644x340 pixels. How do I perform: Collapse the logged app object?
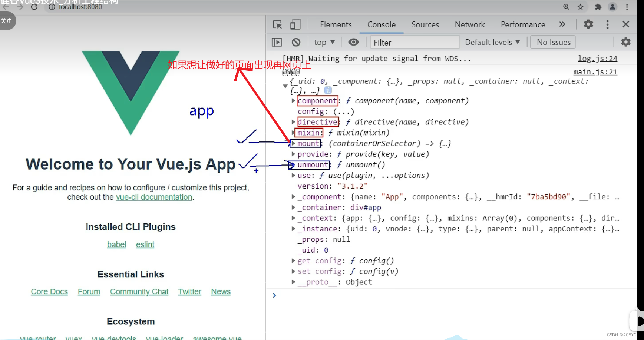pyautogui.click(x=285, y=86)
